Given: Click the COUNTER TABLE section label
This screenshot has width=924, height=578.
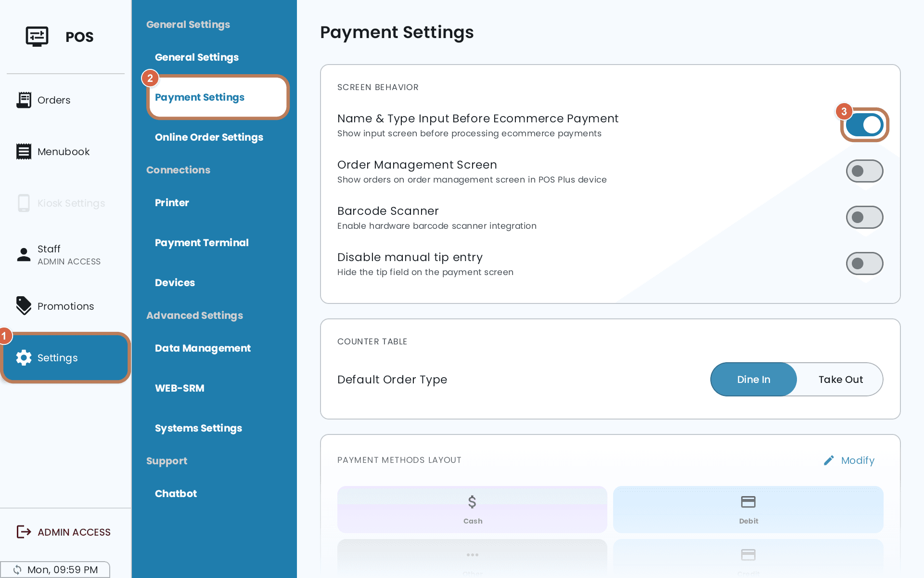Looking at the screenshot, I should [372, 342].
